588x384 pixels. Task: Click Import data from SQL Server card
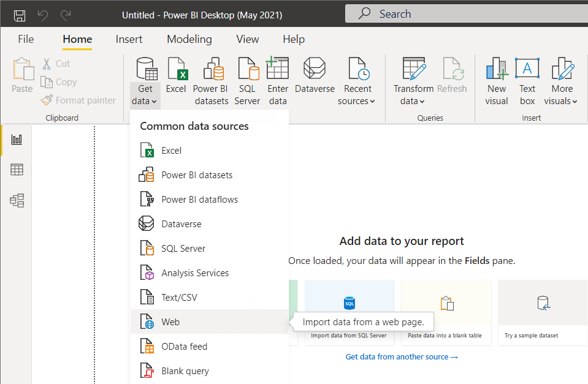349,312
